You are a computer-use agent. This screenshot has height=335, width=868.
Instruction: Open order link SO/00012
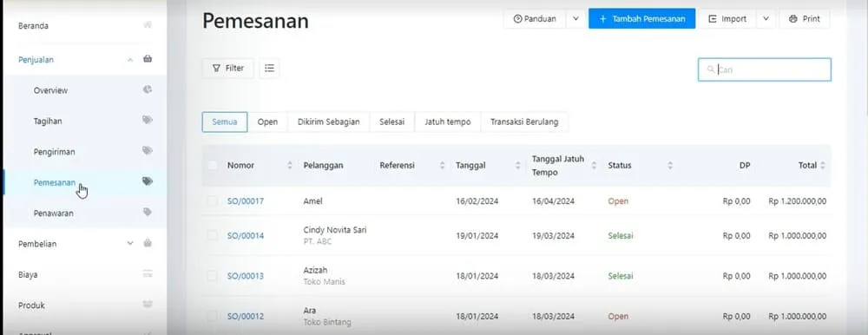click(x=246, y=316)
